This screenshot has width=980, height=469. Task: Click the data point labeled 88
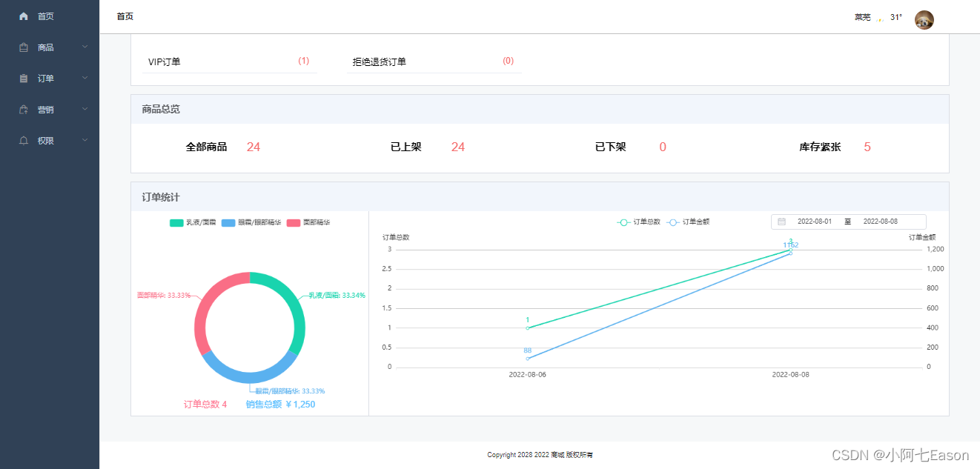pos(527,359)
